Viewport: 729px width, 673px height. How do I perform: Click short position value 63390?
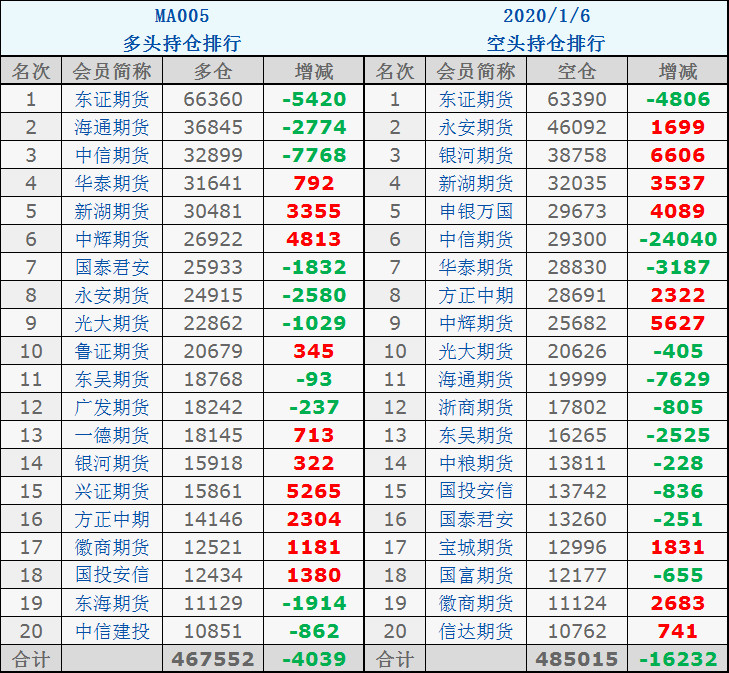[577, 99]
